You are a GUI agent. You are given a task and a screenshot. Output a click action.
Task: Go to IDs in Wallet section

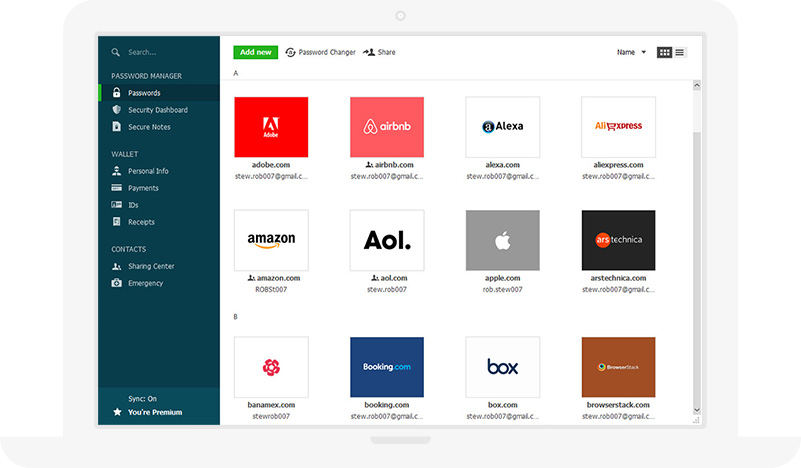[134, 205]
